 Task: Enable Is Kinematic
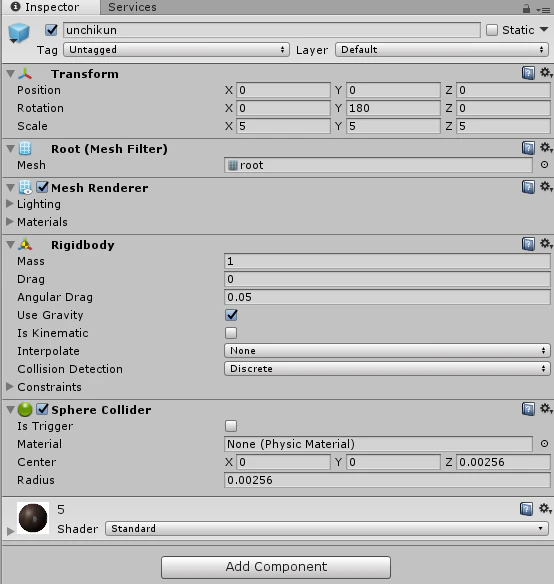(x=231, y=333)
